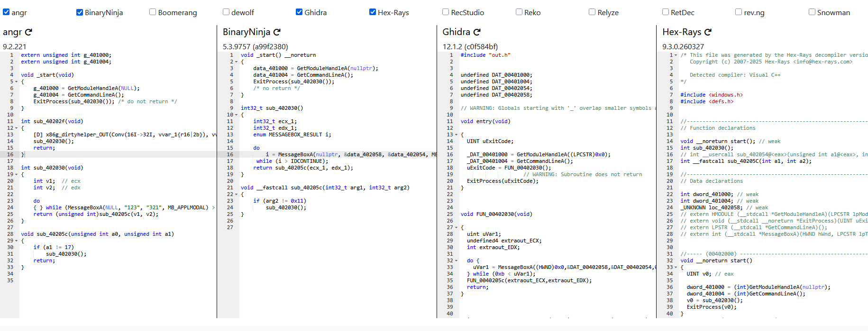Click '#include "out.h"' in Ghidra code

click(x=485, y=55)
